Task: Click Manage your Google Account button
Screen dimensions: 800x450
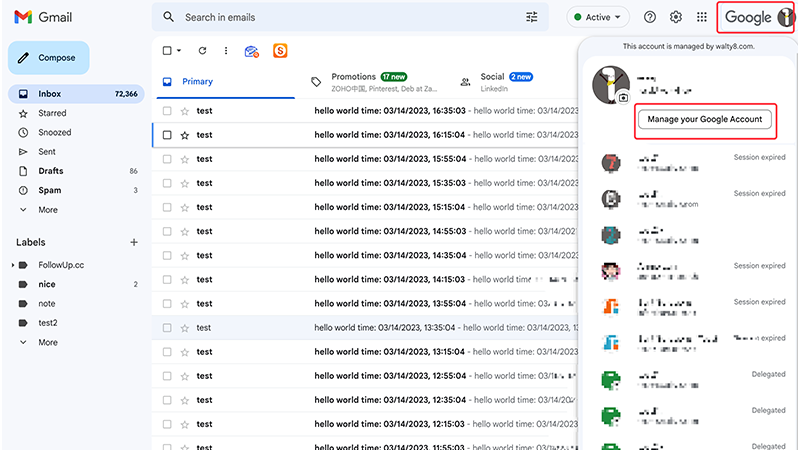Action: tap(705, 119)
